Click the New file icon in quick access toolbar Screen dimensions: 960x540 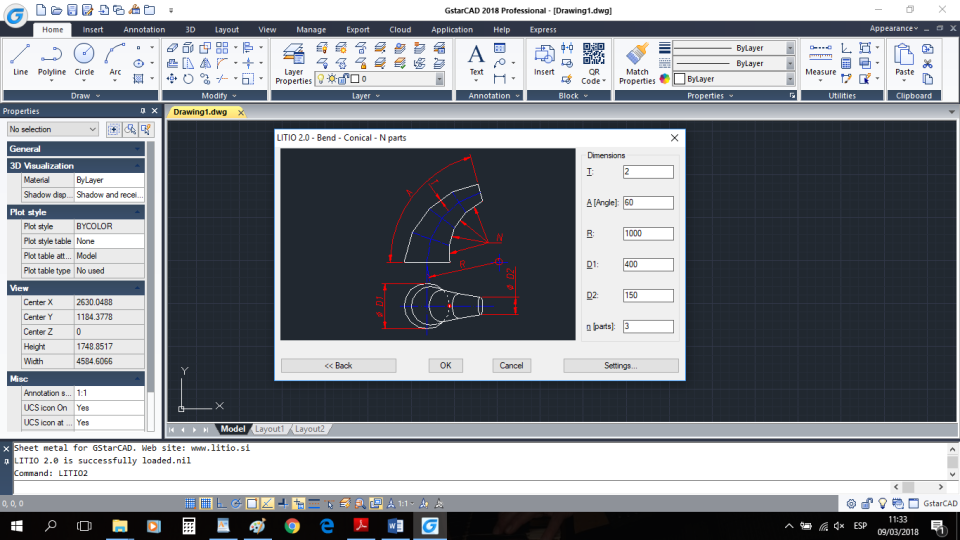click(41, 10)
